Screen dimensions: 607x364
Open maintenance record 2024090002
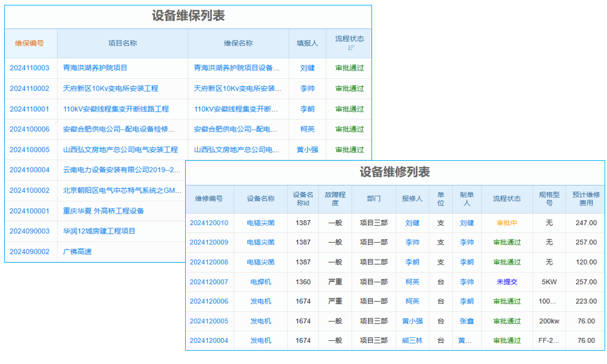(29, 251)
